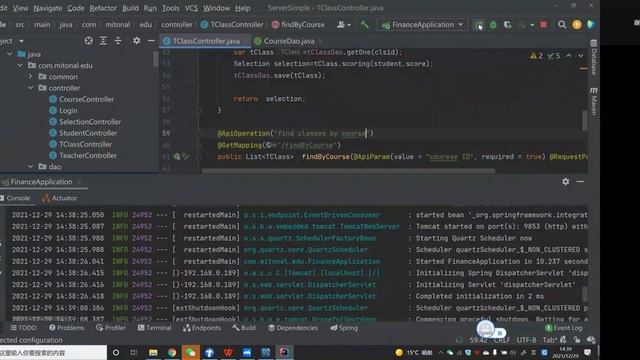Start debugging with the green bug icon

[493, 25]
